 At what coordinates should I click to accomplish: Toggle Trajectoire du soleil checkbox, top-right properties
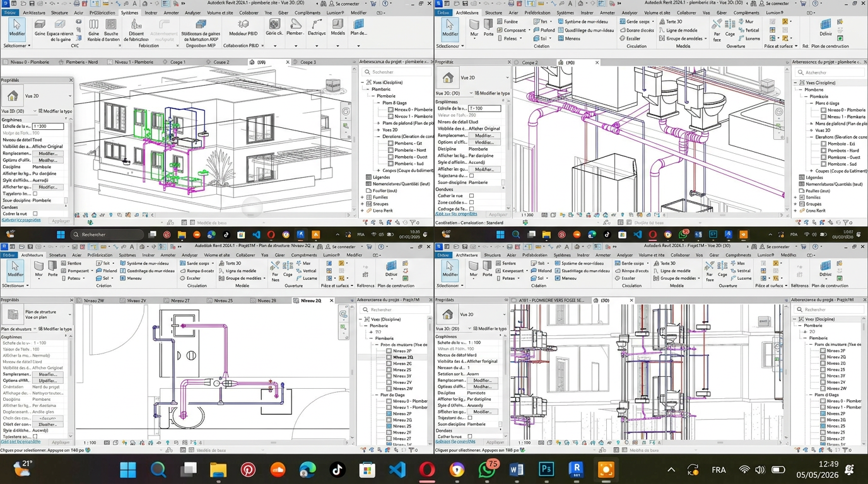click(x=470, y=175)
